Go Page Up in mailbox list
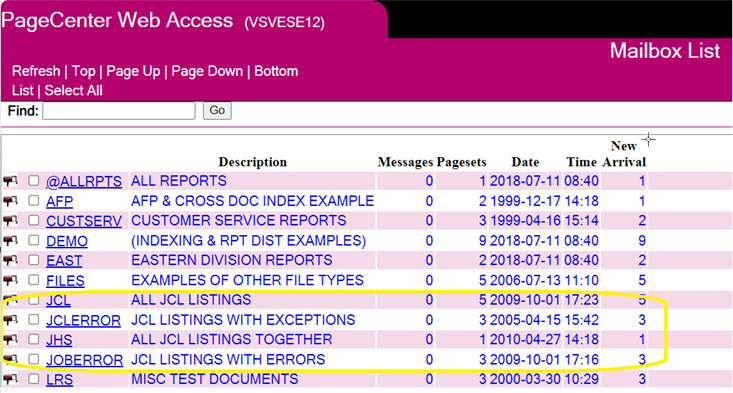This screenshot has width=733, height=393. [x=133, y=71]
